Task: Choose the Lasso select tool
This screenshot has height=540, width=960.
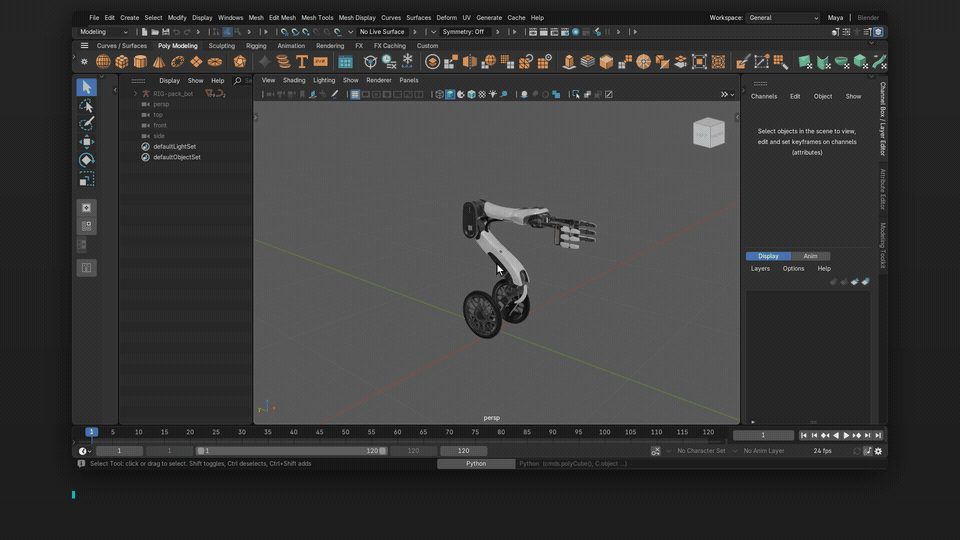Action: pos(86,105)
